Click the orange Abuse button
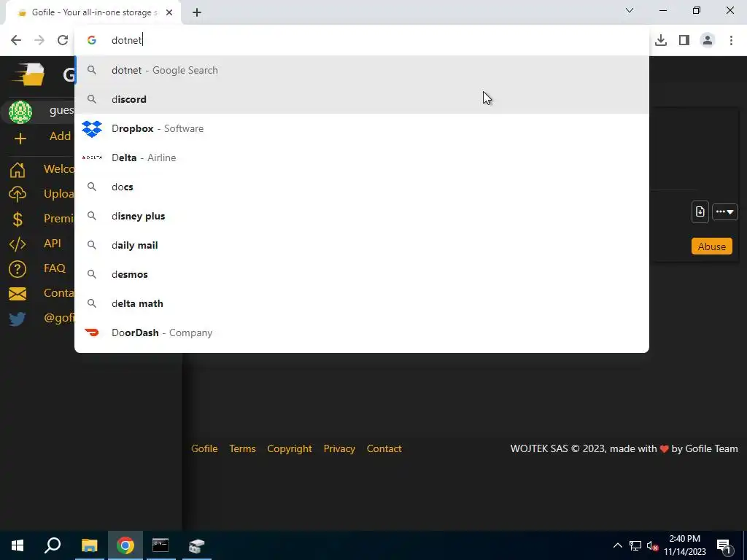Image resolution: width=747 pixels, height=560 pixels. (x=712, y=246)
